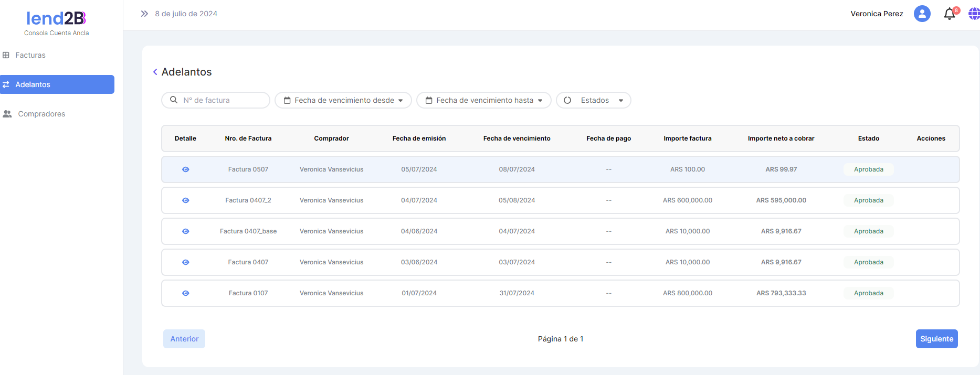
Task: Click eye icon for Factura 0407_base
Action: [185, 231]
